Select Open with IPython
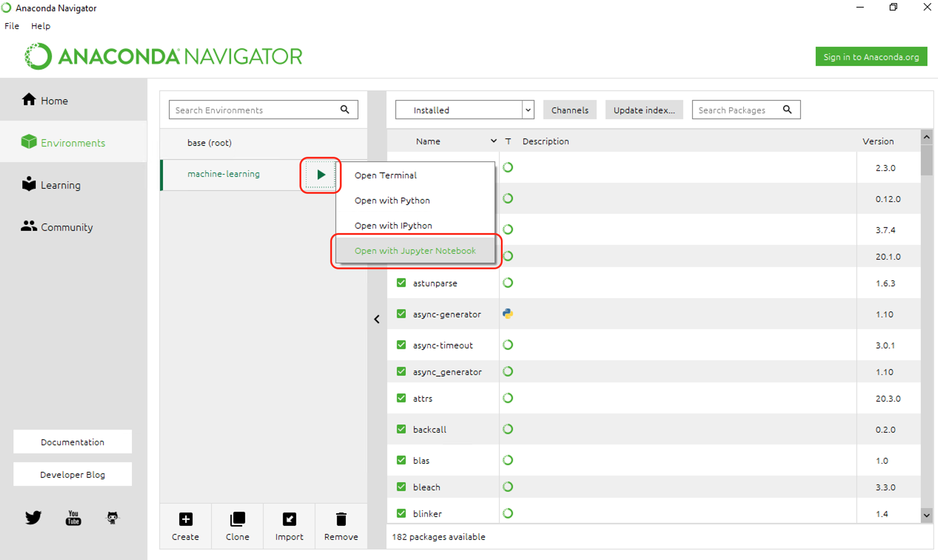The height and width of the screenshot is (560, 938). pos(415,225)
